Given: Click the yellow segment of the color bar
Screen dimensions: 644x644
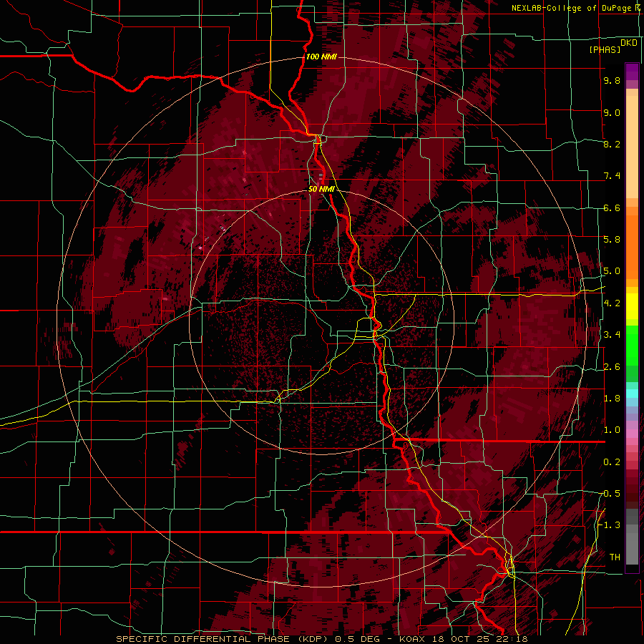Looking at the screenshot, I should (x=632, y=306).
